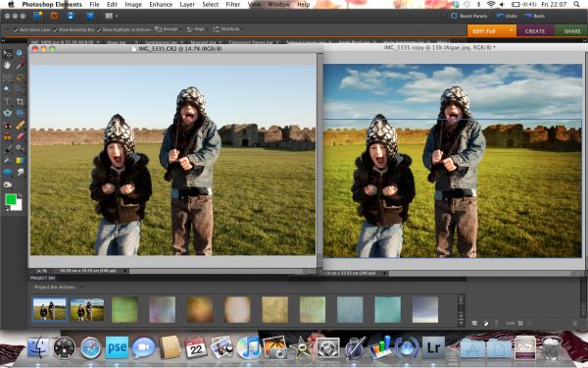This screenshot has height=368, width=588.
Task: Select the Magic Wand tool
Action: [7, 89]
